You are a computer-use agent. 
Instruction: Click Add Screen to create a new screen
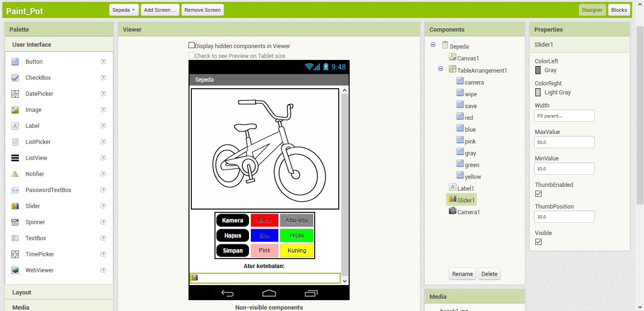pos(160,9)
